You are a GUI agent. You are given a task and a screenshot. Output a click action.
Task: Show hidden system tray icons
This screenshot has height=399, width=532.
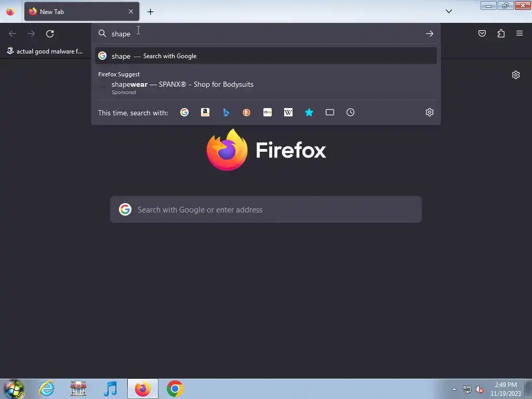point(454,389)
